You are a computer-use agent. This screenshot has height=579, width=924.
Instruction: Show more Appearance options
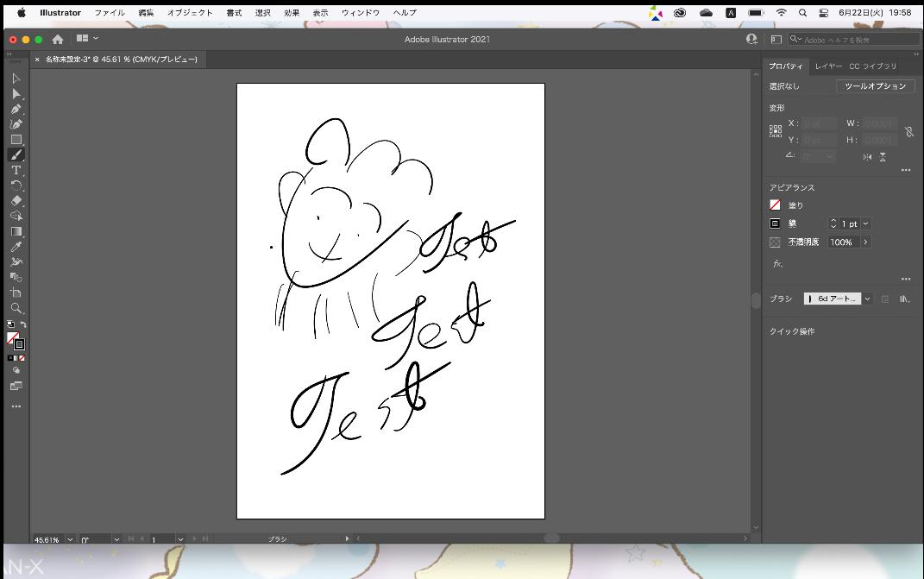tap(906, 279)
